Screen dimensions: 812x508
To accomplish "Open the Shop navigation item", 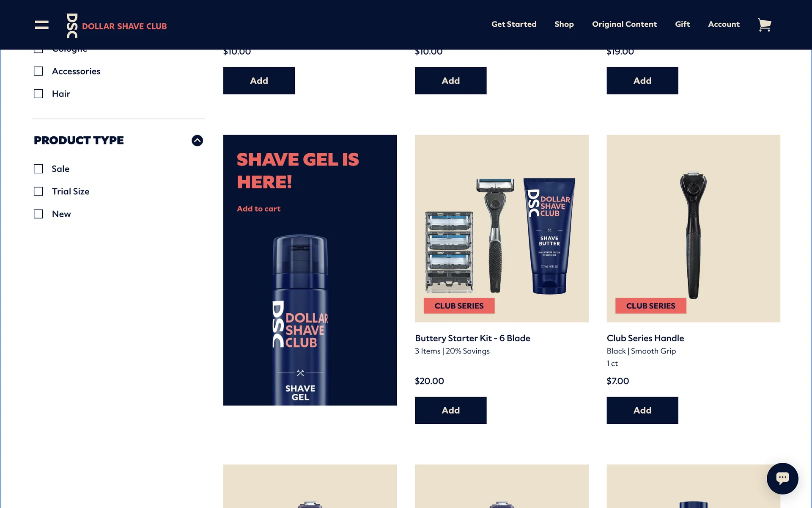I will click(x=564, y=24).
